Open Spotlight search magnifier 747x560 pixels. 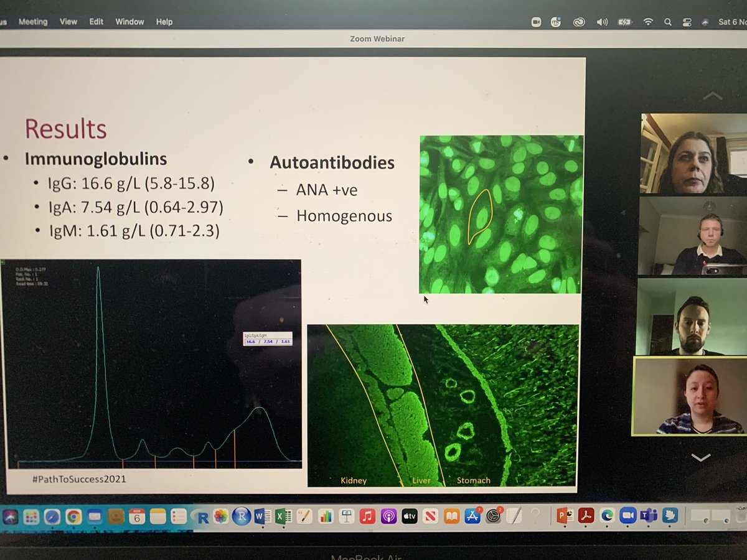pyautogui.click(x=667, y=22)
